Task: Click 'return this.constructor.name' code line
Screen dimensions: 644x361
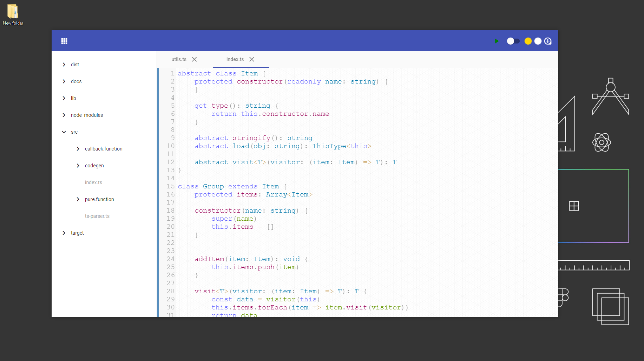Action: 270,114
